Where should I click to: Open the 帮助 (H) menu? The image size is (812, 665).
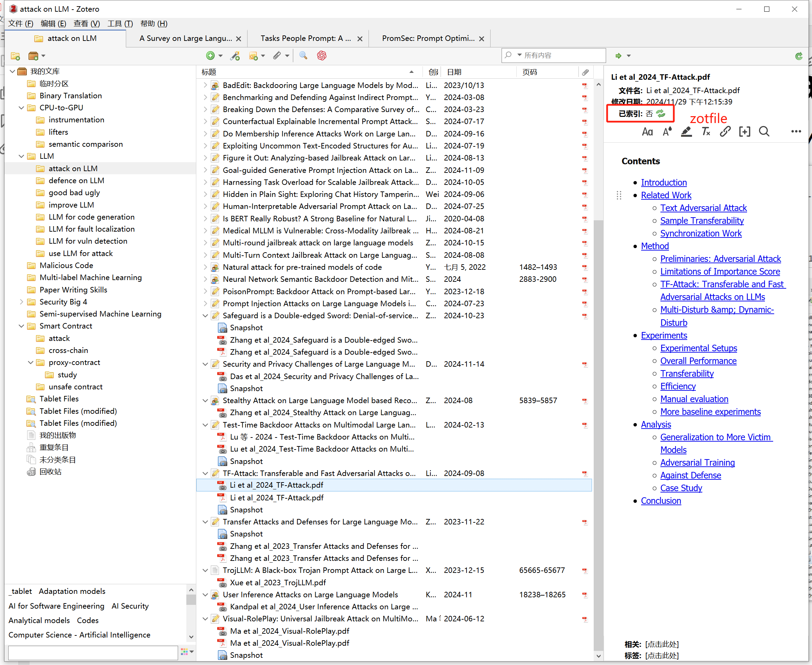154,24
